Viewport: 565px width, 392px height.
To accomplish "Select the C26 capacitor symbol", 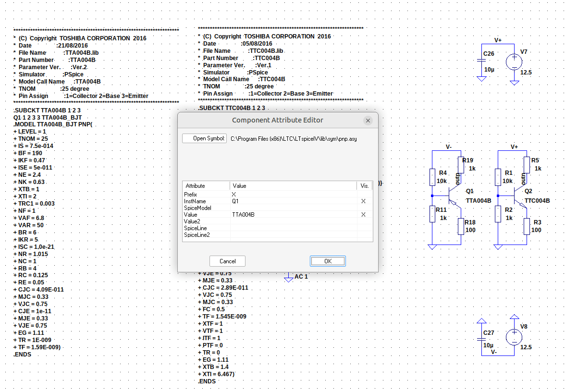I will [x=481, y=61].
